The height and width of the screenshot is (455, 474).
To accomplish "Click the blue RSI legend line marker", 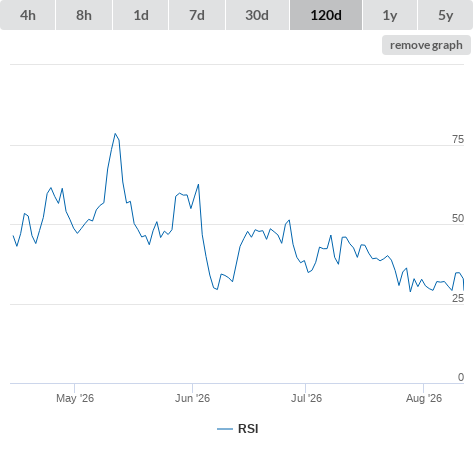I will click(225, 429).
